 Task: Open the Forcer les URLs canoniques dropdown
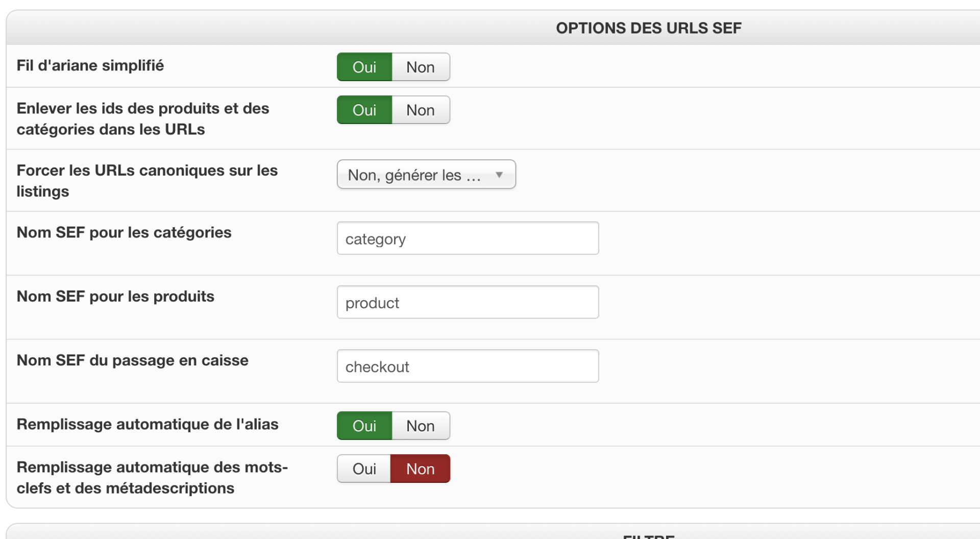click(x=426, y=175)
